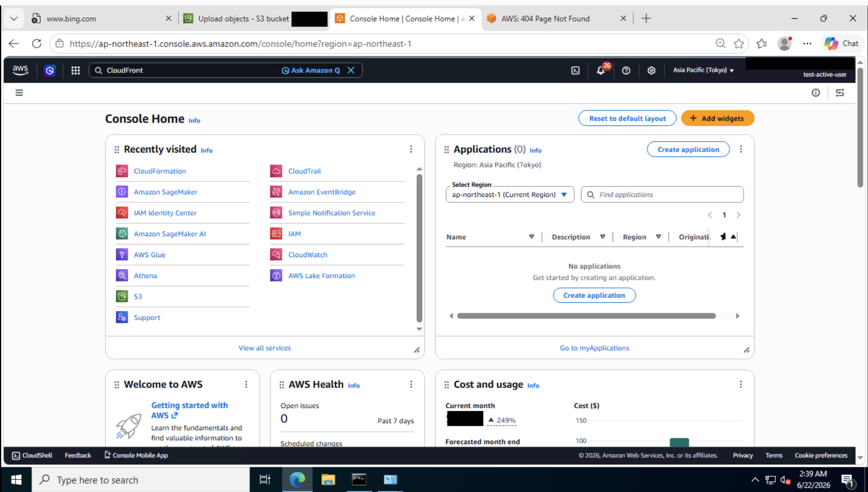This screenshot has width=868, height=492.
Task: Click the IAM service icon
Action: pyautogui.click(x=276, y=234)
